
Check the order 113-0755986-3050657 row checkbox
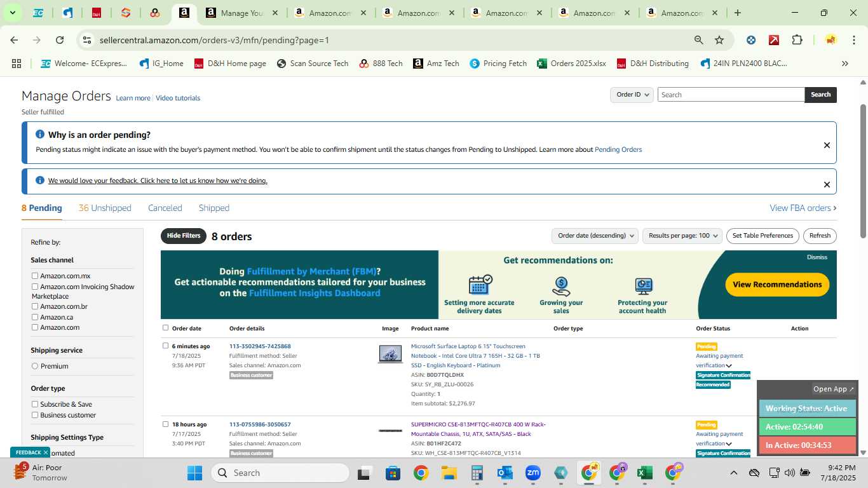(165, 424)
